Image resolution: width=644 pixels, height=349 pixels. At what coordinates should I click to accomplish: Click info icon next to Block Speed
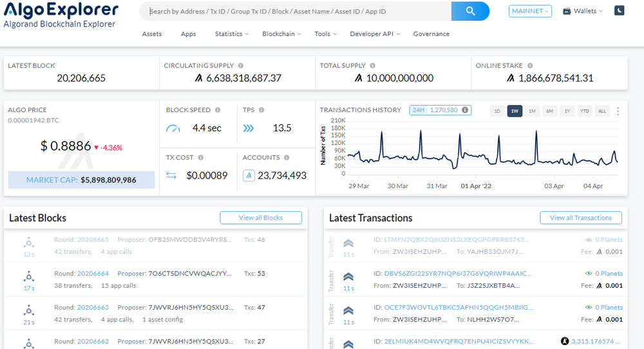point(218,110)
